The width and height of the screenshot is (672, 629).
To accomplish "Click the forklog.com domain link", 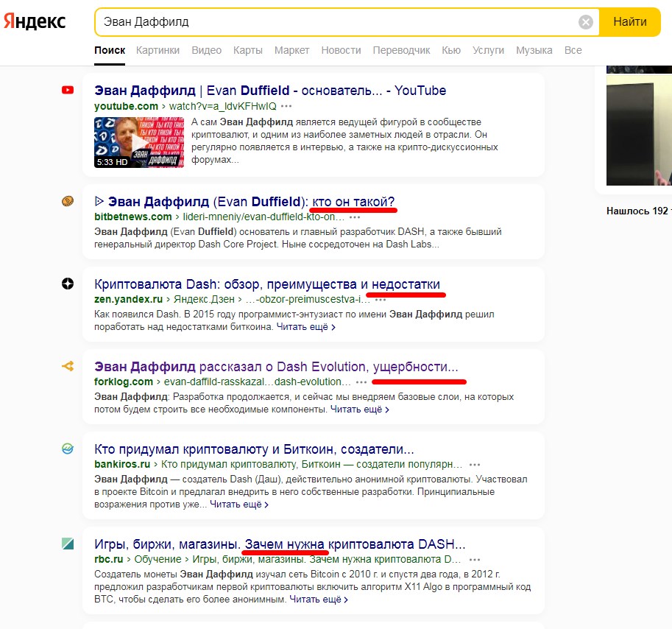I will [x=124, y=382].
